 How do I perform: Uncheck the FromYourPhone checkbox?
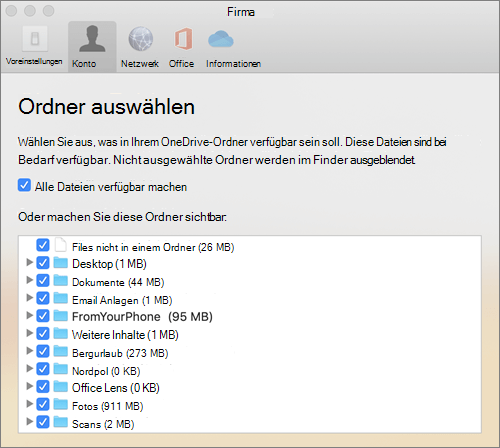coord(43,316)
